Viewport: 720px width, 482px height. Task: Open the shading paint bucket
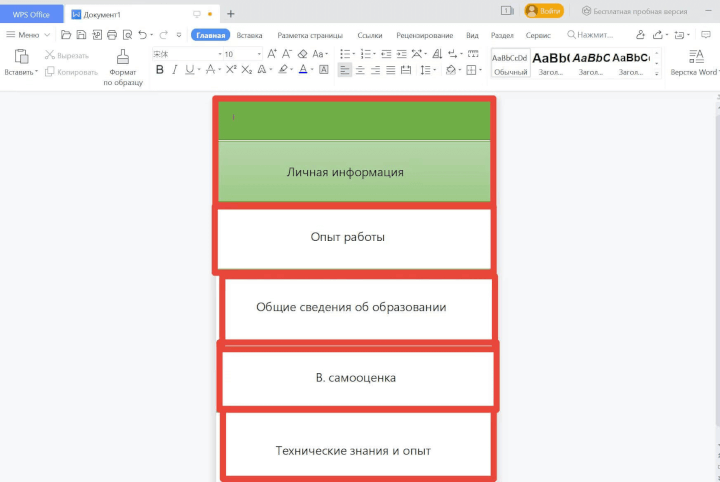point(451,70)
